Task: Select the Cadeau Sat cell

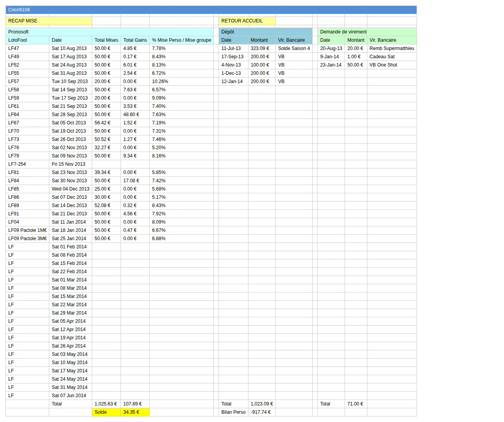Action: point(392,57)
